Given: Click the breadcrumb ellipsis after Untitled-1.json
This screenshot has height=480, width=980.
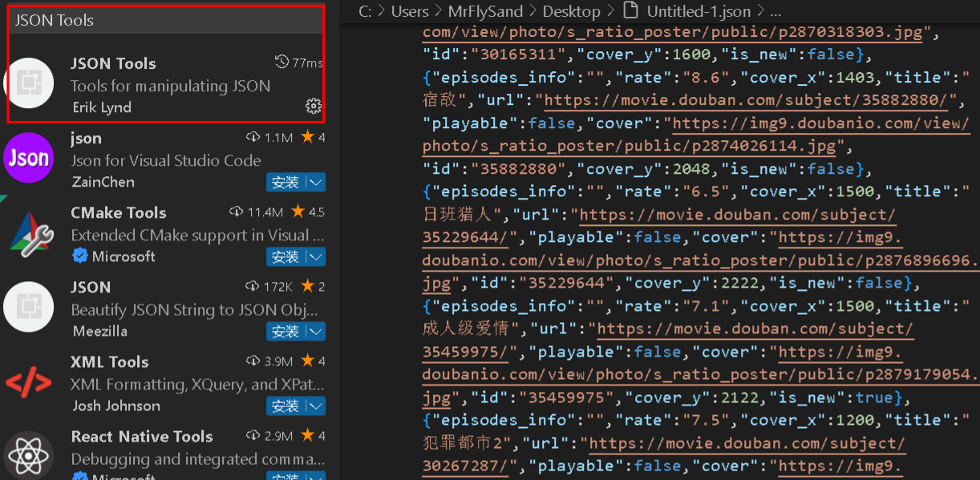Looking at the screenshot, I should click(775, 11).
